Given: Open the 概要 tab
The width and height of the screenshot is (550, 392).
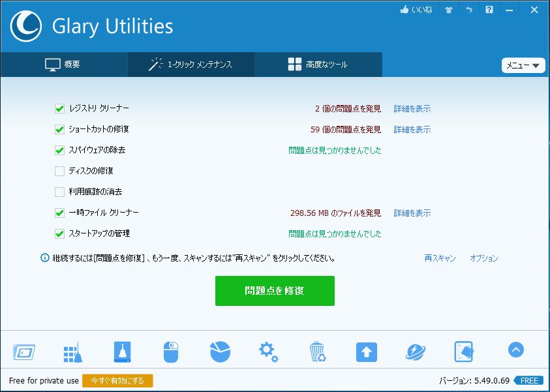Looking at the screenshot, I should 63,65.
